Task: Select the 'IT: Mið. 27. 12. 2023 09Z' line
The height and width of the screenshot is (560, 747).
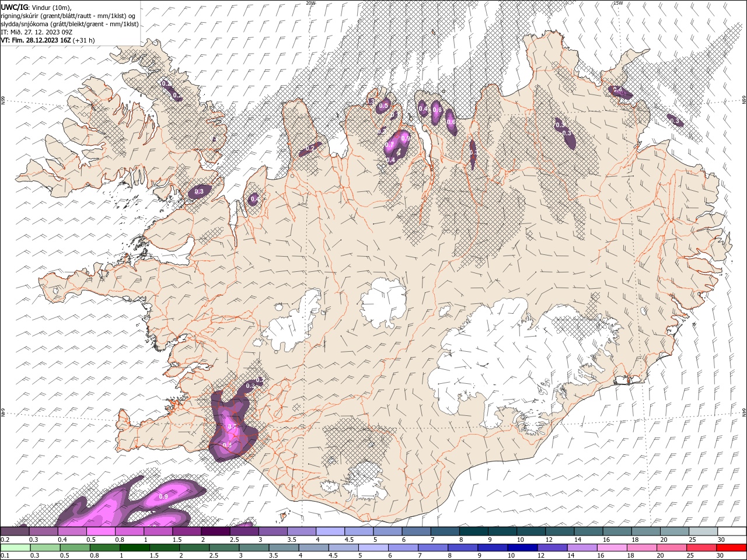Action: [37, 32]
